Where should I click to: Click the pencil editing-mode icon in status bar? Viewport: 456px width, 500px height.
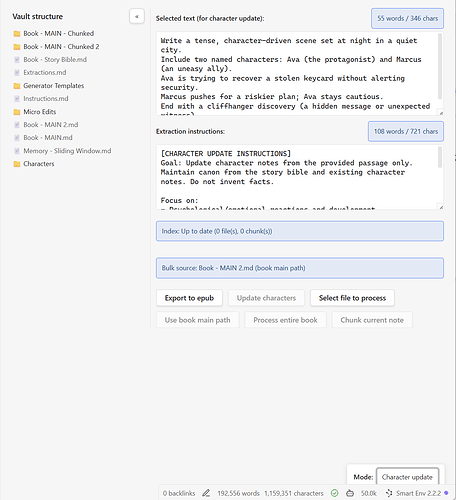pyautogui.click(x=206, y=493)
